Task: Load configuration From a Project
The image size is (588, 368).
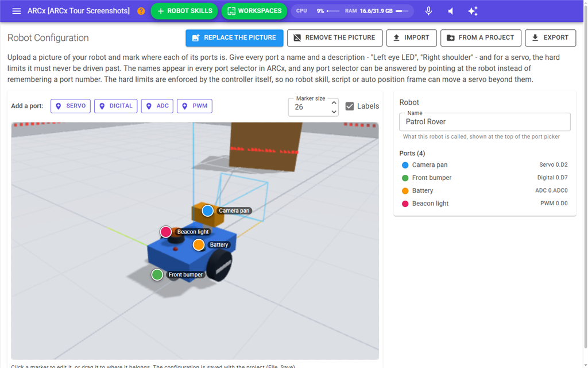Action: click(481, 38)
